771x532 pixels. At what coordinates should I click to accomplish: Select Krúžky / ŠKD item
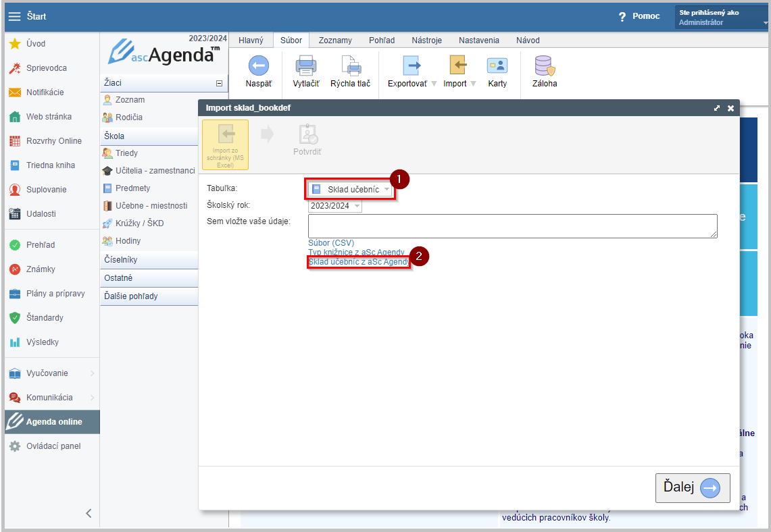[140, 223]
